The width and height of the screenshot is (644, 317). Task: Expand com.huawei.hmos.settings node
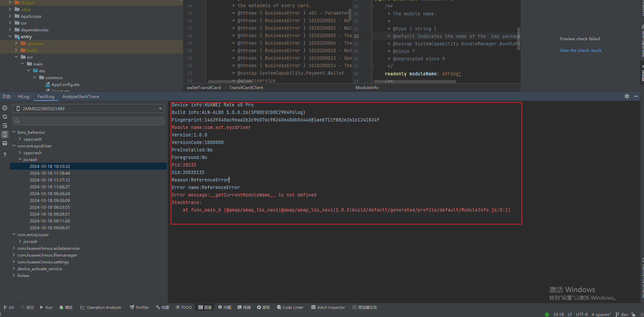tap(14, 262)
